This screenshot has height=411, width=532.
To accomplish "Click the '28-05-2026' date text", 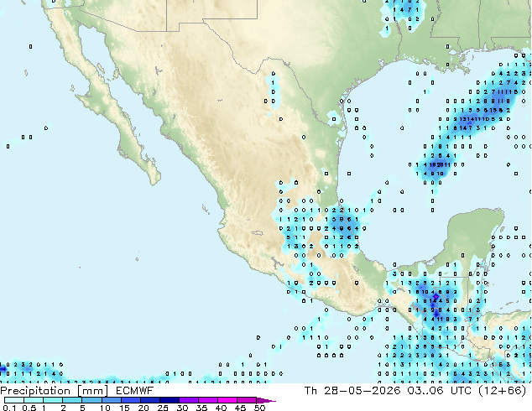I will tap(362, 391).
